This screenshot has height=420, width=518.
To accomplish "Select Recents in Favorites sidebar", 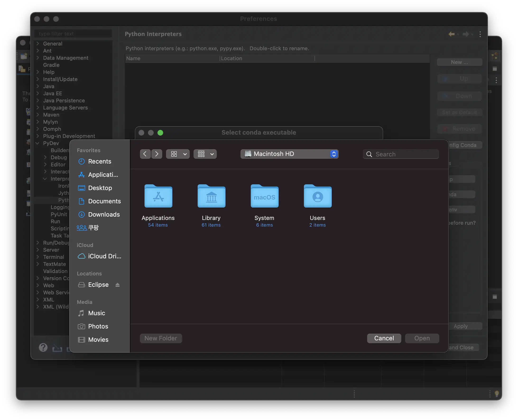I will (x=99, y=161).
